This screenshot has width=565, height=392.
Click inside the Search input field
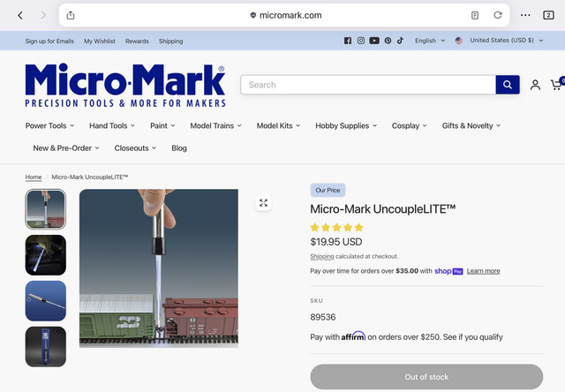point(368,85)
